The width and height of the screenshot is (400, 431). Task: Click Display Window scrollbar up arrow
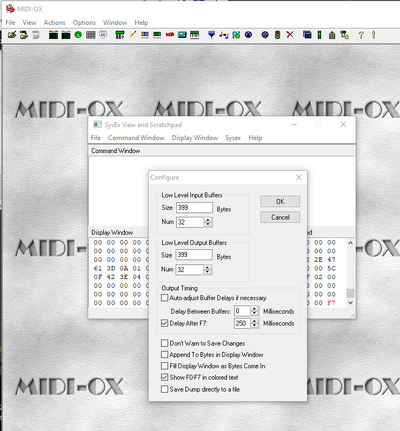coord(350,243)
